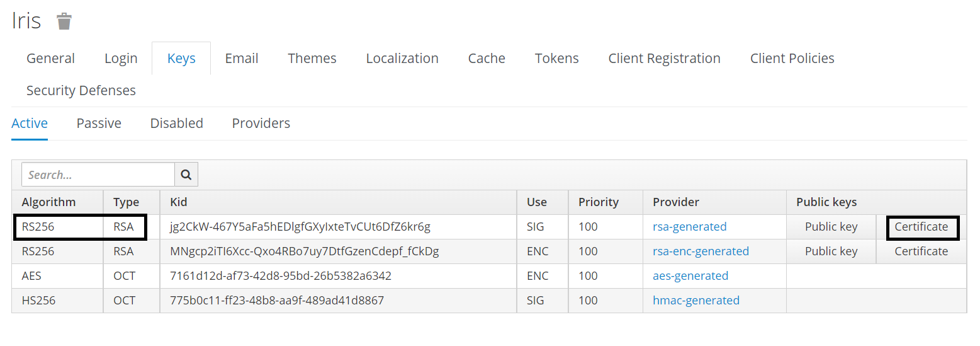Show the Passive keys sub-tab
The image size is (980, 346).
point(99,124)
